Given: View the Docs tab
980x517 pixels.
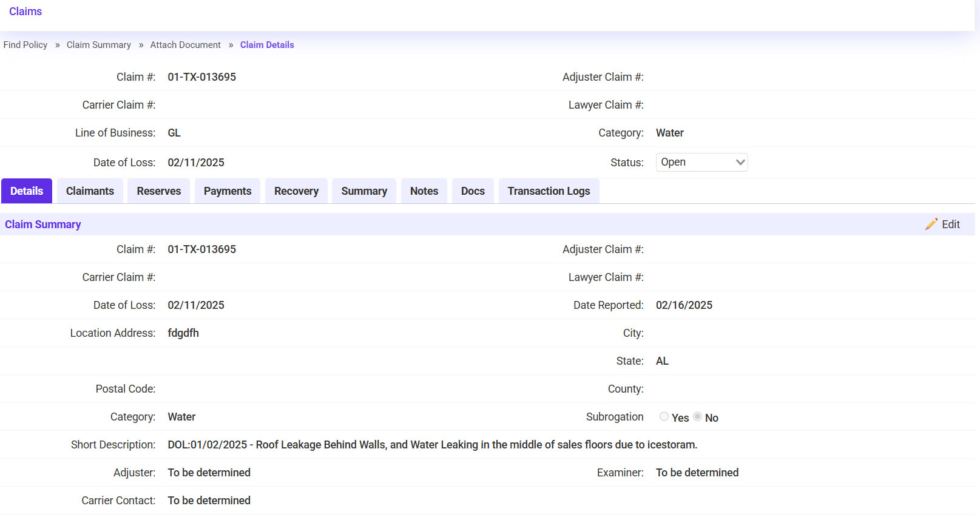Looking at the screenshot, I should pos(473,191).
